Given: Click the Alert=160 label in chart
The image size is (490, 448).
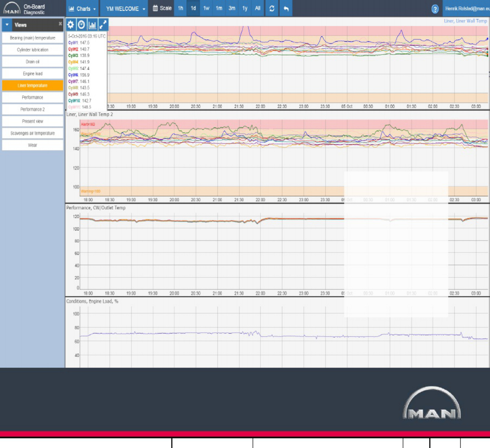Looking at the screenshot, I should [x=88, y=124].
